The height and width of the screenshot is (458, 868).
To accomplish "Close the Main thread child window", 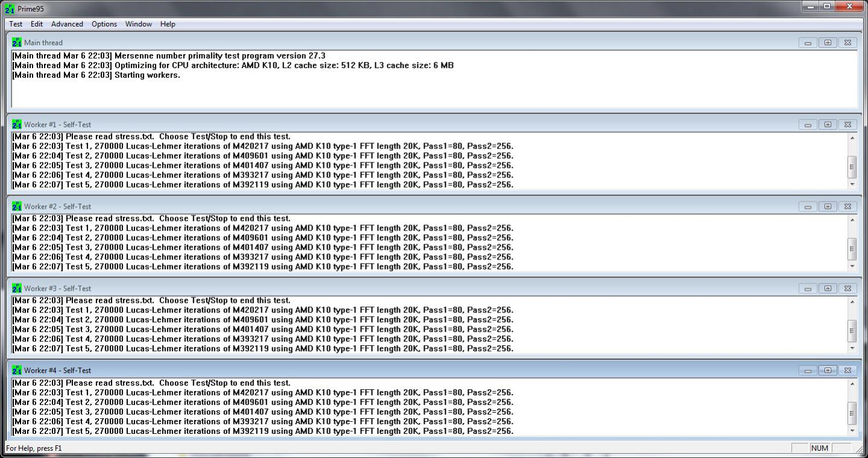I will (847, 42).
